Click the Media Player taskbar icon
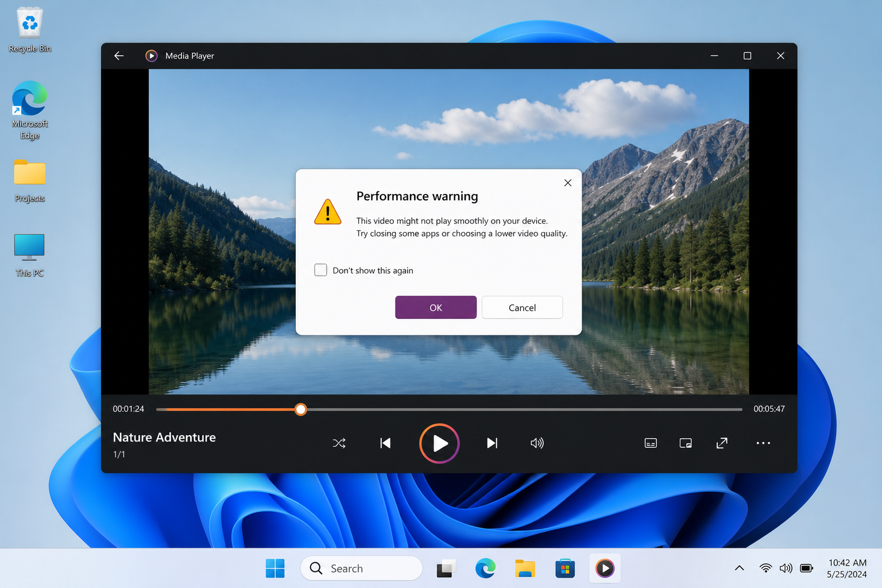 tap(605, 568)
